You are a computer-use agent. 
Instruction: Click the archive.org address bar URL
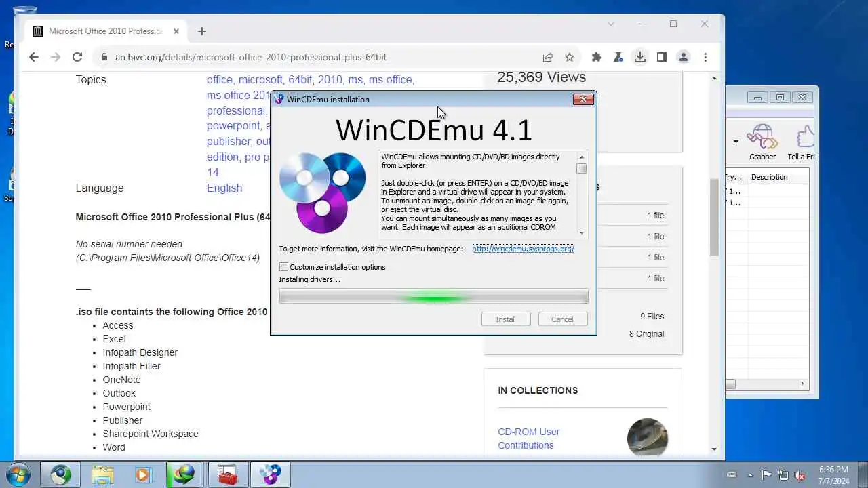click(251, 57)
